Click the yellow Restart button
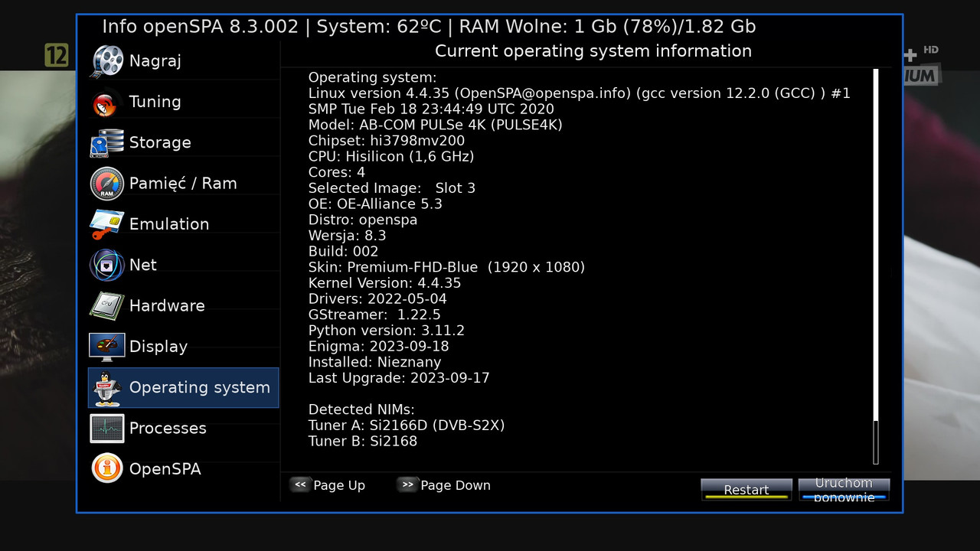Image resolution: width=980 pixels, height=551 pixels. point(746,490)
